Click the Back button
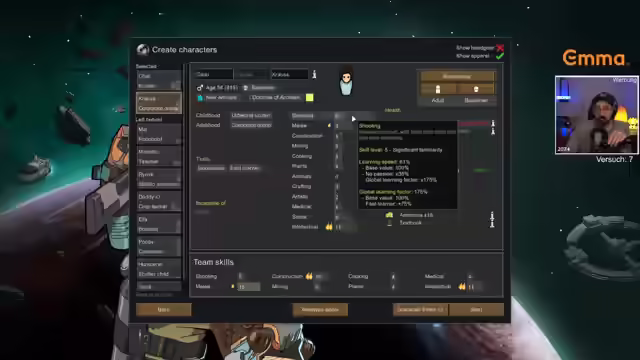 [164, 309]
